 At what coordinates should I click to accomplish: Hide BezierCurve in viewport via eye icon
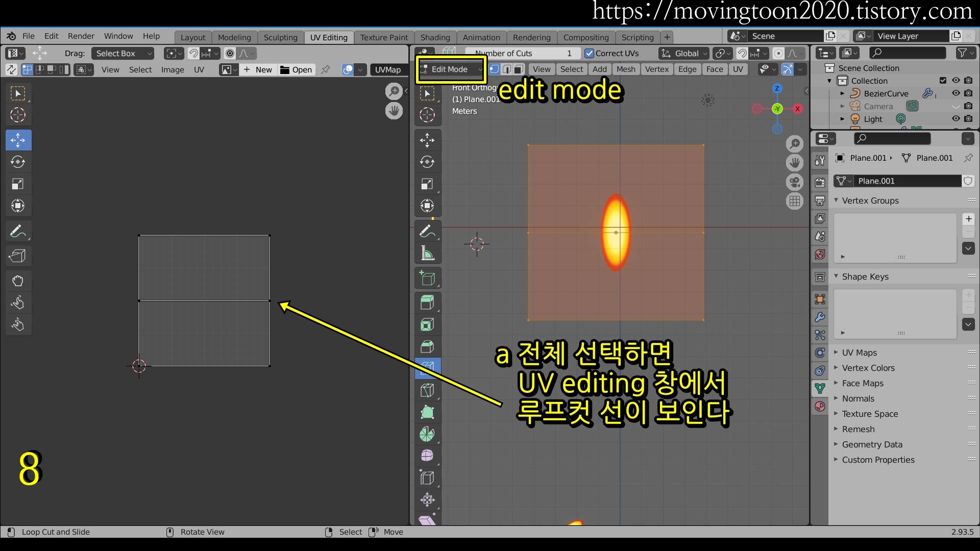pyautogui.click(x=955, y=93)
